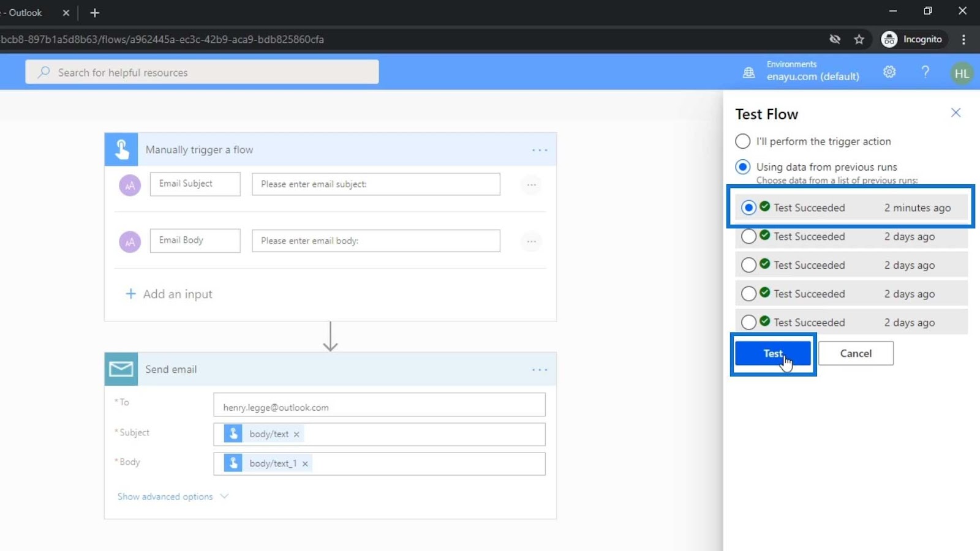Edit the Email Body name field
This screenshot has height=551, width=980.
point(195,241)
